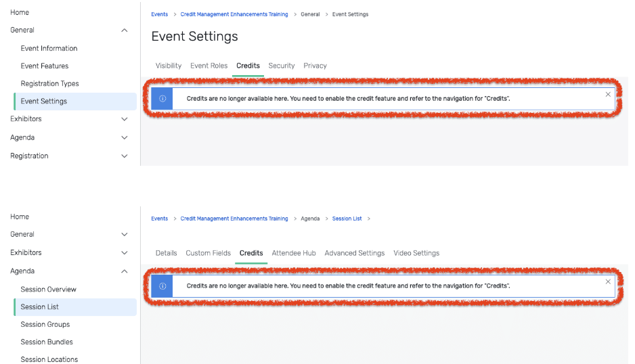Select Session Groups in sidebar

[x=45, y=324]
